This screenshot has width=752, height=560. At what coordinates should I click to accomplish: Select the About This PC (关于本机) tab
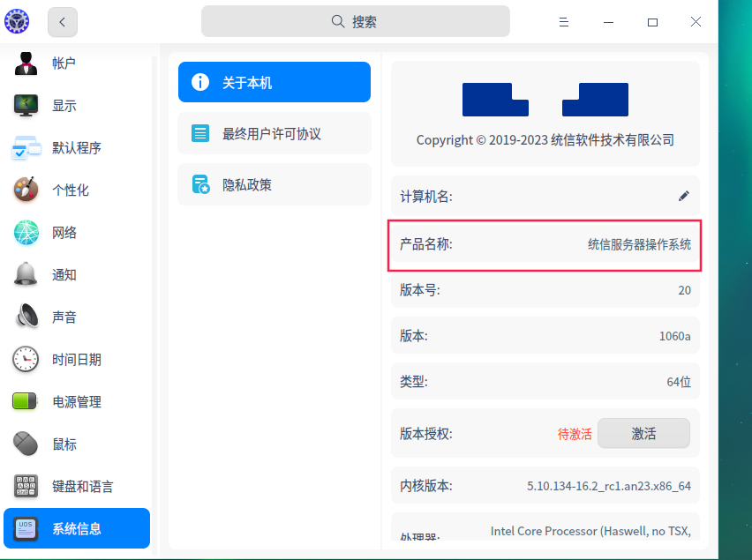274,83
